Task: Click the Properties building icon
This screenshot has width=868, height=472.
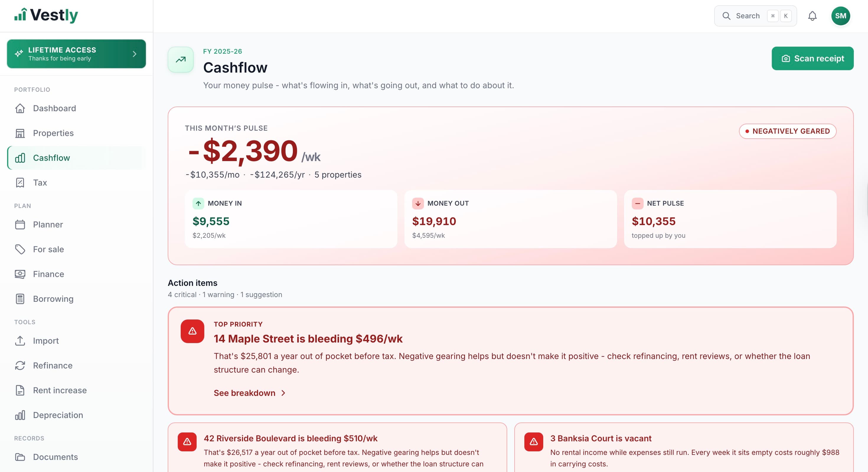Action: click(20, 133)
